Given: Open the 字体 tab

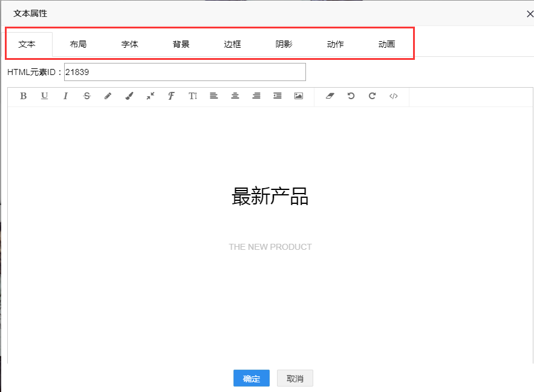Looking at the screenshot, I should tap(130, 44).
